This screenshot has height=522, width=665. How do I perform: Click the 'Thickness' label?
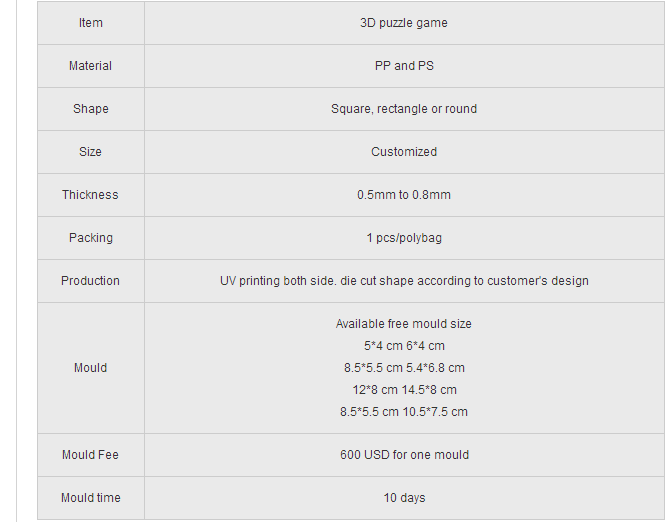(x=90, y=195)
